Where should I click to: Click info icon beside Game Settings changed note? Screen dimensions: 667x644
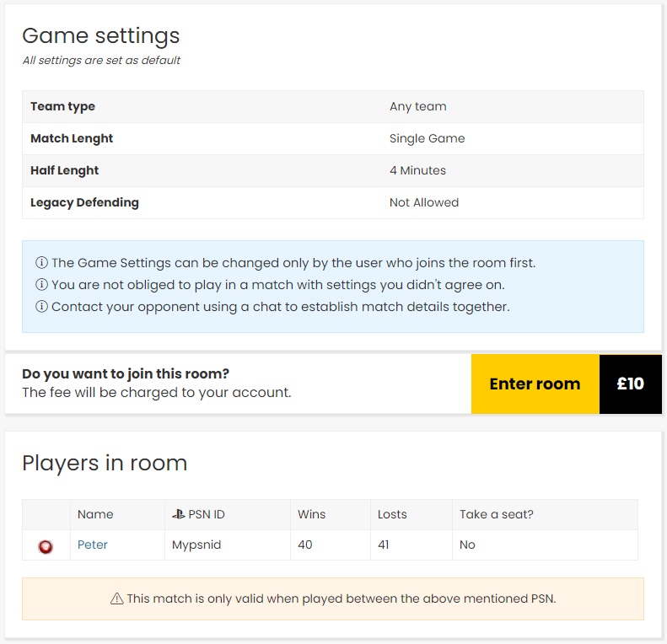click(x=41, y=262)
